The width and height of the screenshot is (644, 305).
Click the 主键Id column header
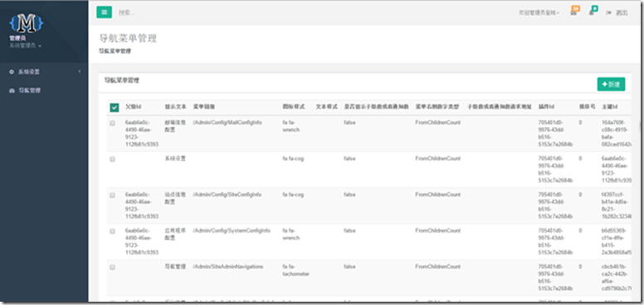coord(609,106)
